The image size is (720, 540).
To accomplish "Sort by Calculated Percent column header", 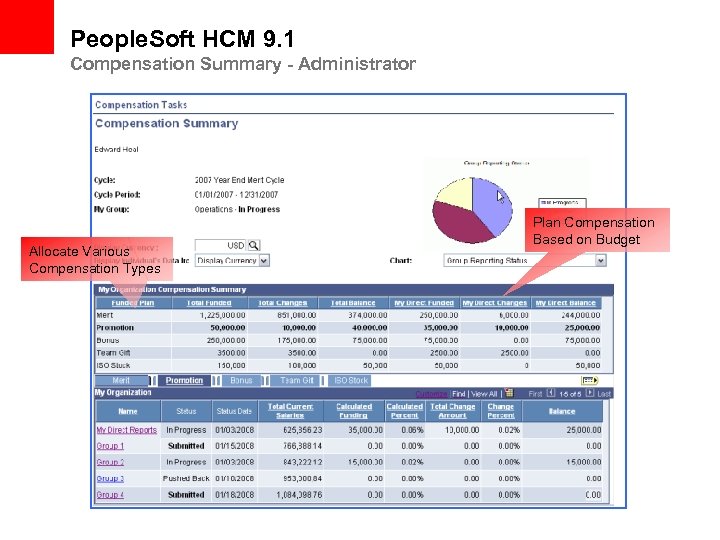I will [x=405, y=411].
